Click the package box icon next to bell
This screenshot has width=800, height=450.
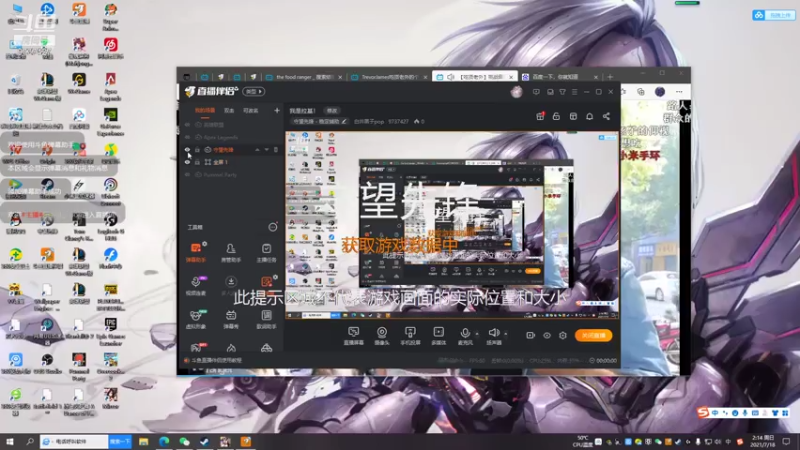tap(573, 116)
